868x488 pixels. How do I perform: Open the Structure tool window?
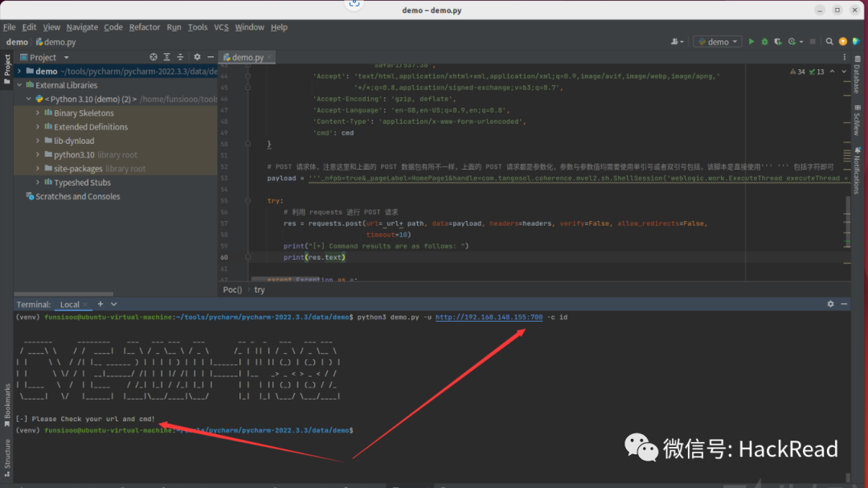(x=7, y=458)
